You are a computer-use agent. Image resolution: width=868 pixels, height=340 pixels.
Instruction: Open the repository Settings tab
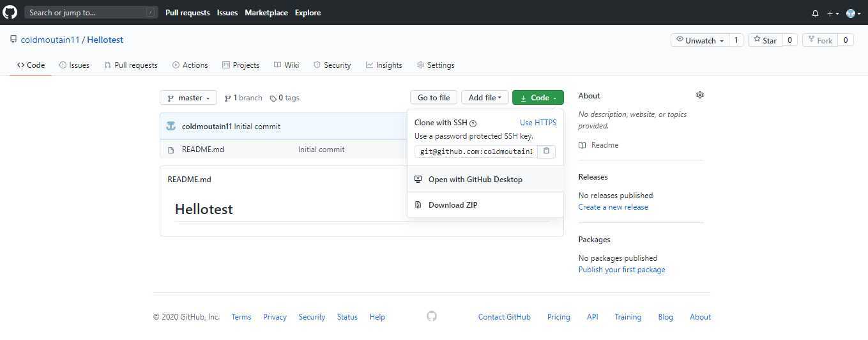tap(436, 65)
